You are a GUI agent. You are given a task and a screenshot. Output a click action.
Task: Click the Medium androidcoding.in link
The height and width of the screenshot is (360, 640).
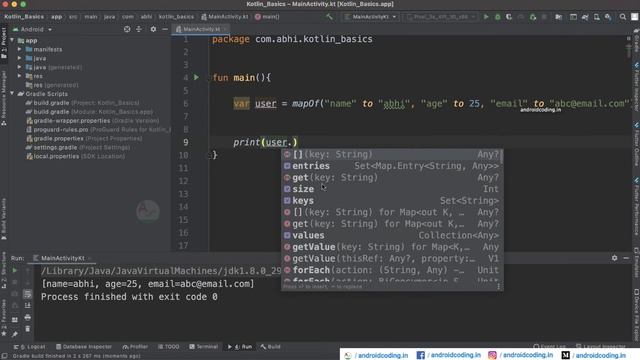(593, 355)
